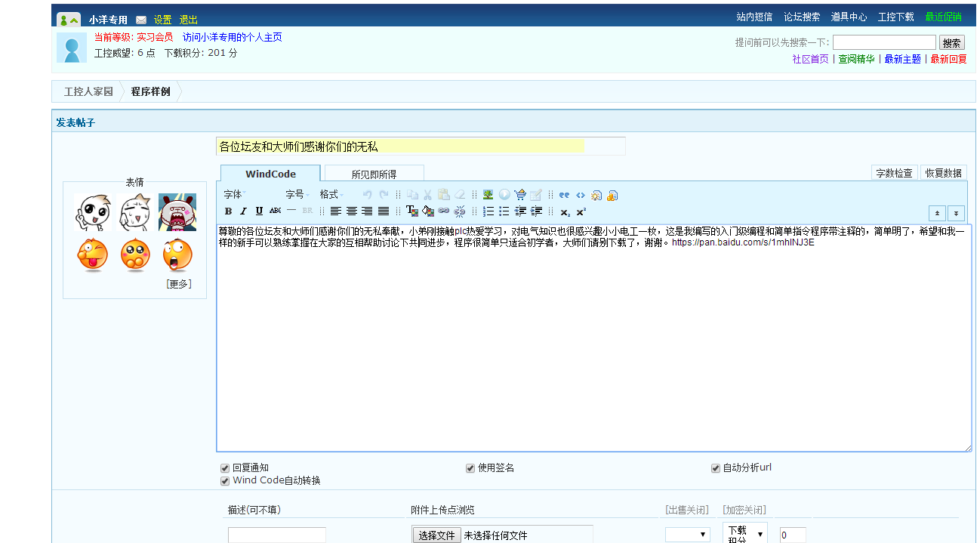The image size is (980, 543).
Task: Insert an image using the picture icon
Action: [488, 195]
